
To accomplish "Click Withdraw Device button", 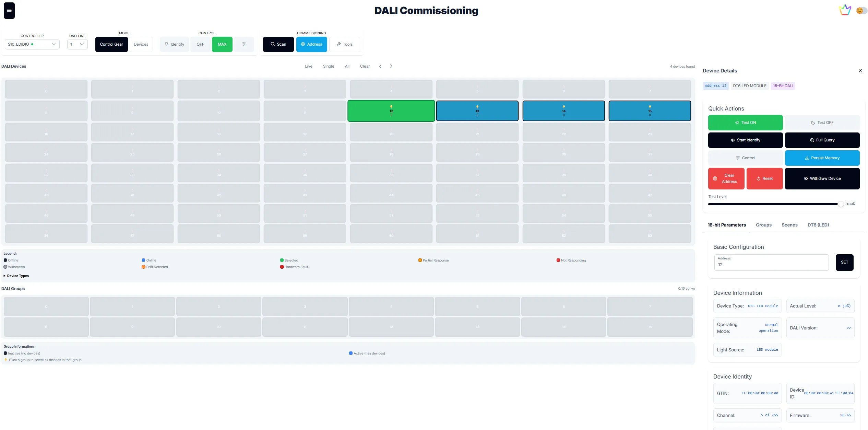I will click(x=822, y=178).
